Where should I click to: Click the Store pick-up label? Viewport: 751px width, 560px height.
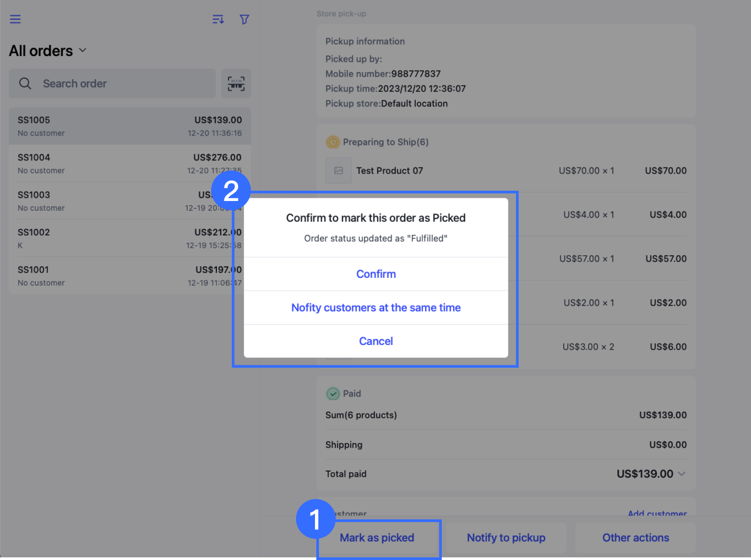(341, 14)
